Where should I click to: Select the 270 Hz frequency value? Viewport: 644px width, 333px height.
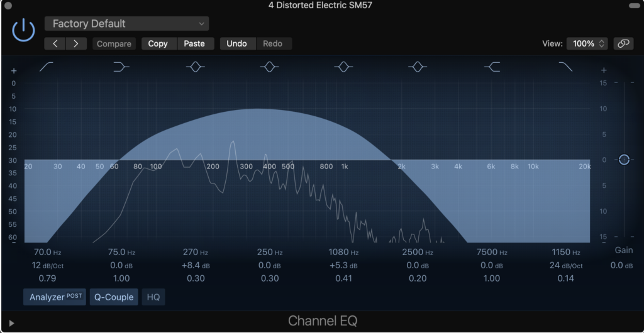196,252
